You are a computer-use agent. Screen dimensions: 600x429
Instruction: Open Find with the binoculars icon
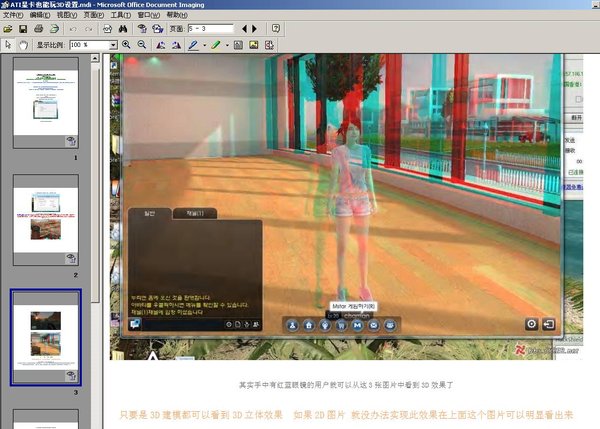point(123,29)
